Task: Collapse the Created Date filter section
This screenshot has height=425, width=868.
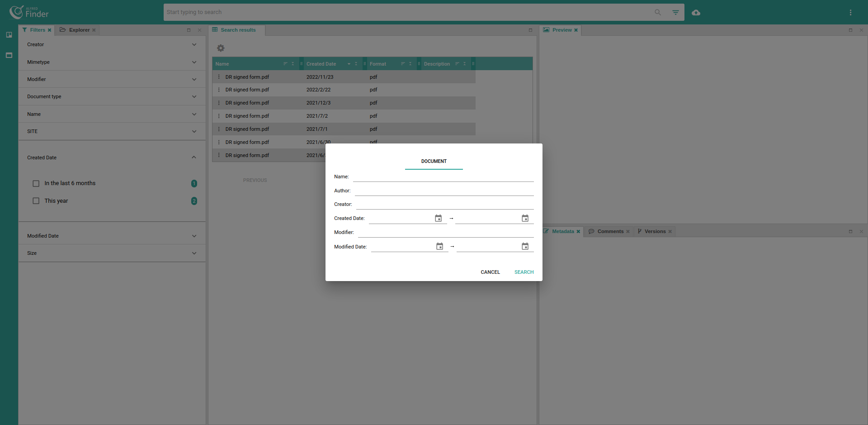Action: [x=194, y=157]
